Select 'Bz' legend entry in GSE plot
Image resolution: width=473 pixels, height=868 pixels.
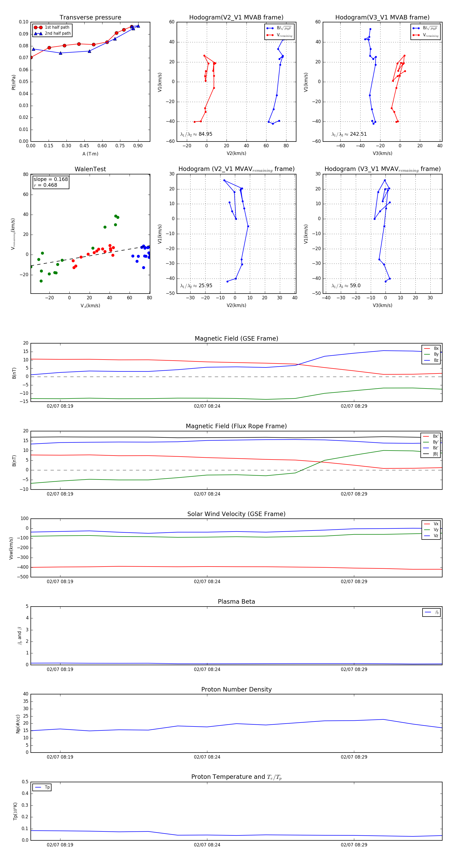pyautogui.click(x=431, y=360)
